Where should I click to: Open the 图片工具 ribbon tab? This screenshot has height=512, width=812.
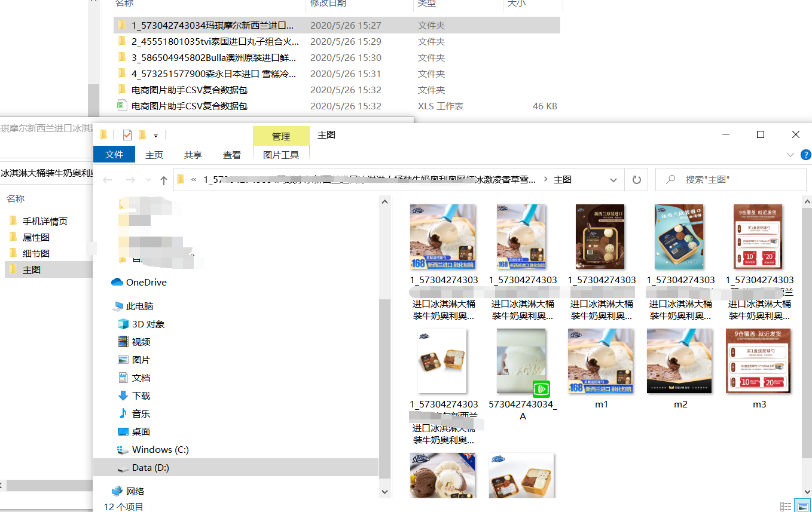[281, 155]
